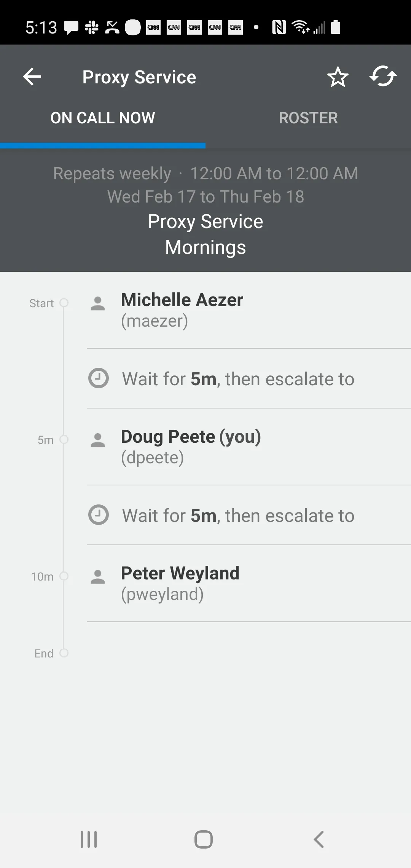The image size is (411, 868).
Task: Tap the back arrow in header
Action: (x=32, y=77)
